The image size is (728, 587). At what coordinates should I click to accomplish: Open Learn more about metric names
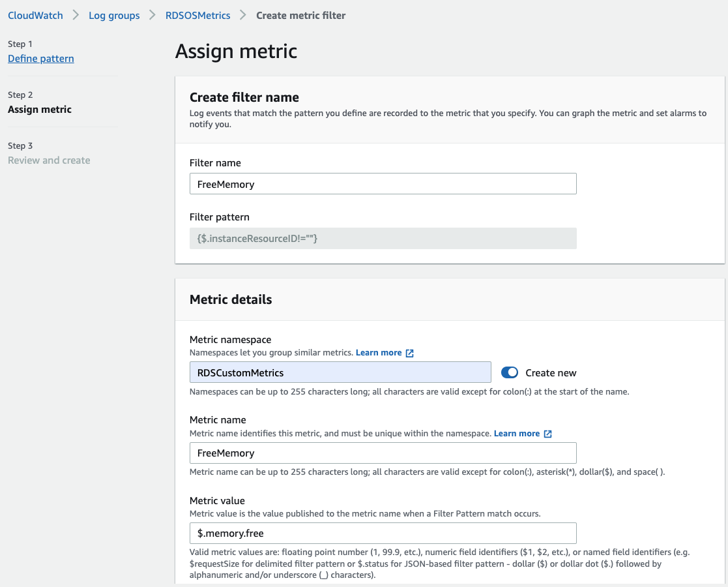coord(517,434)
